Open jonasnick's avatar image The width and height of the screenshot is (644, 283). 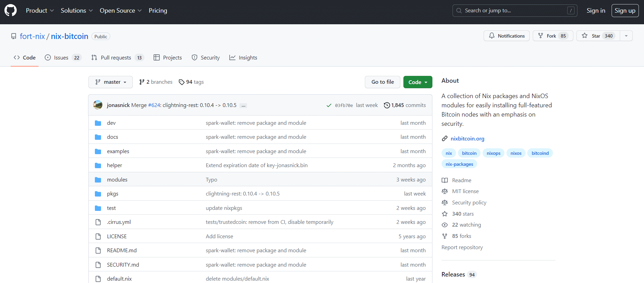(98, 105)
